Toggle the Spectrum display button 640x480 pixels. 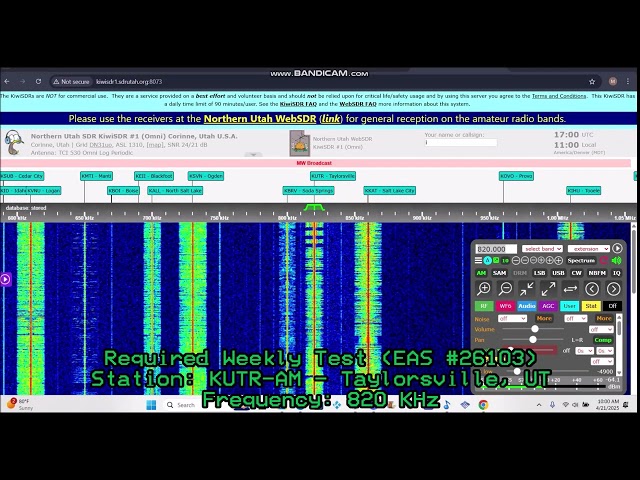pos(581,260)
